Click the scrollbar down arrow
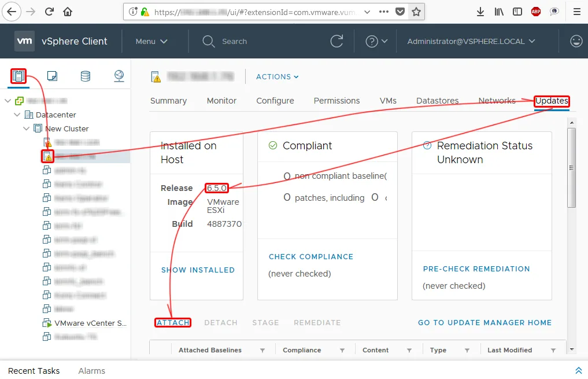This screenshot has width=588, height=379. pyautogui.click(x=571, y=349)
